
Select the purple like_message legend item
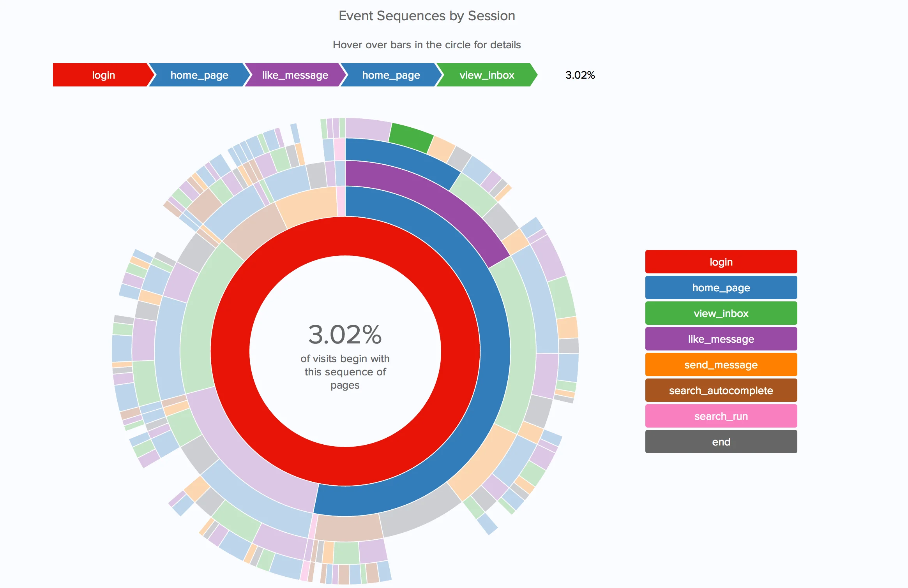coord(721,339)
